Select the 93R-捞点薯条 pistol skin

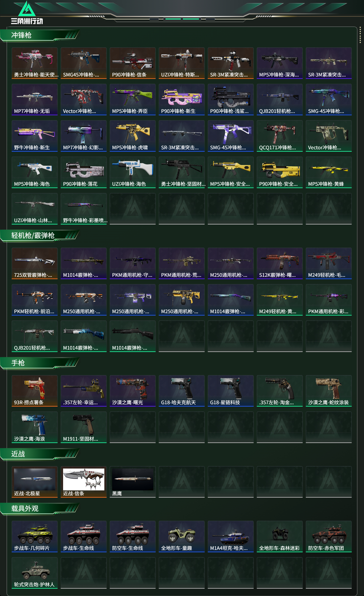34,391
